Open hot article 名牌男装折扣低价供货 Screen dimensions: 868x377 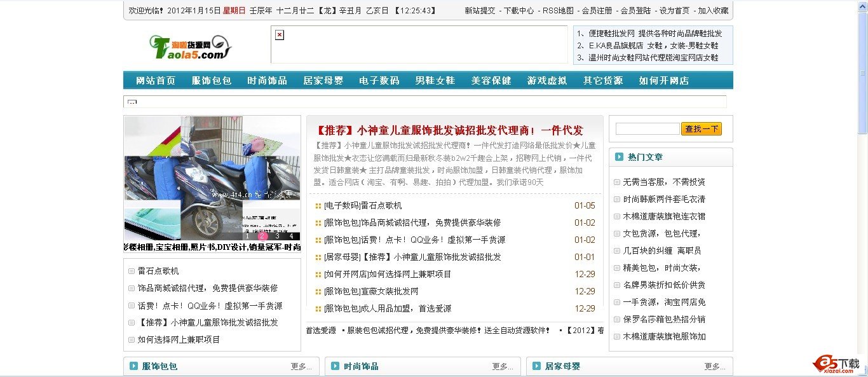point(664,285)
